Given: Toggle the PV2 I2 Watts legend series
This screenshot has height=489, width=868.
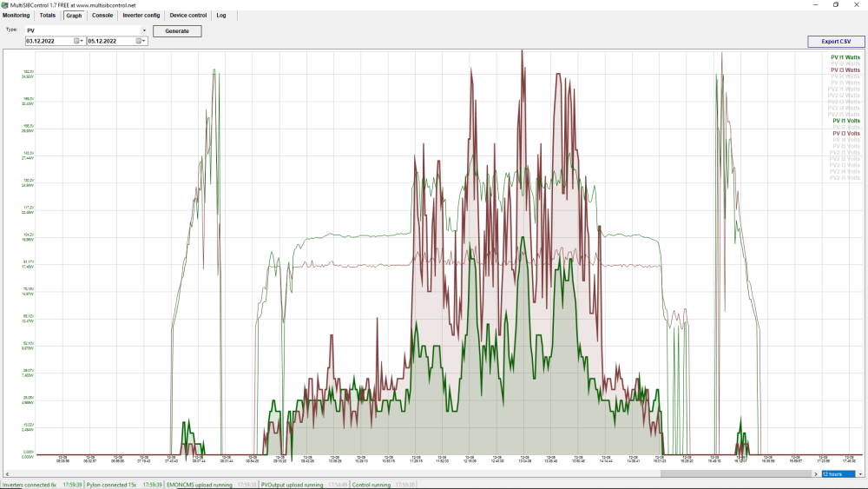Looking at the screenshot, I should click(x=844, y=96).
